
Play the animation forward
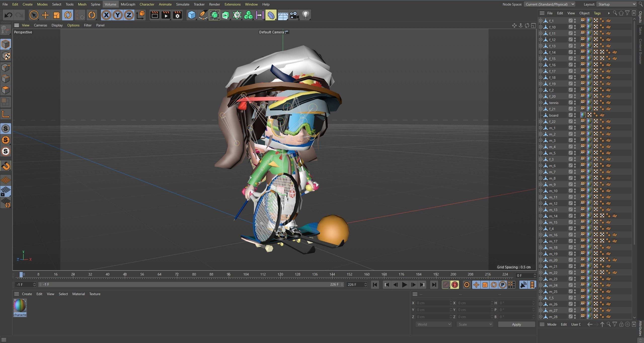pyautogui.click(x=404, y=285)
